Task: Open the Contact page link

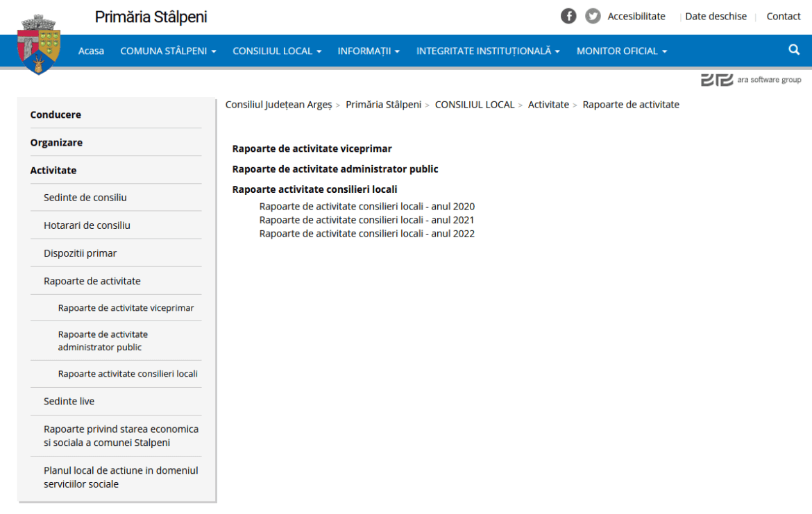Action: pos(784,17)
